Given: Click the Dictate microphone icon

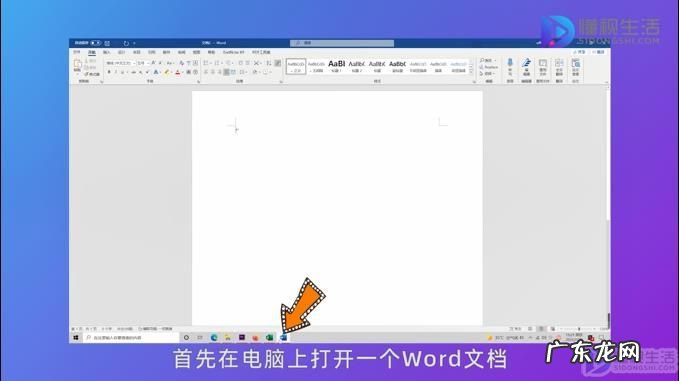Looking at the screenshot, I should 510,62.
